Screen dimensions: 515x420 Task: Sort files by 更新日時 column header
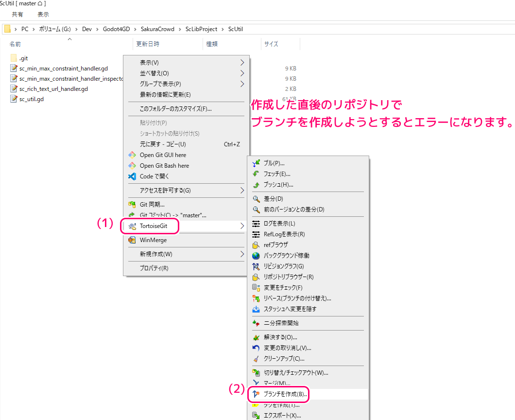click(x=148, y=44)
